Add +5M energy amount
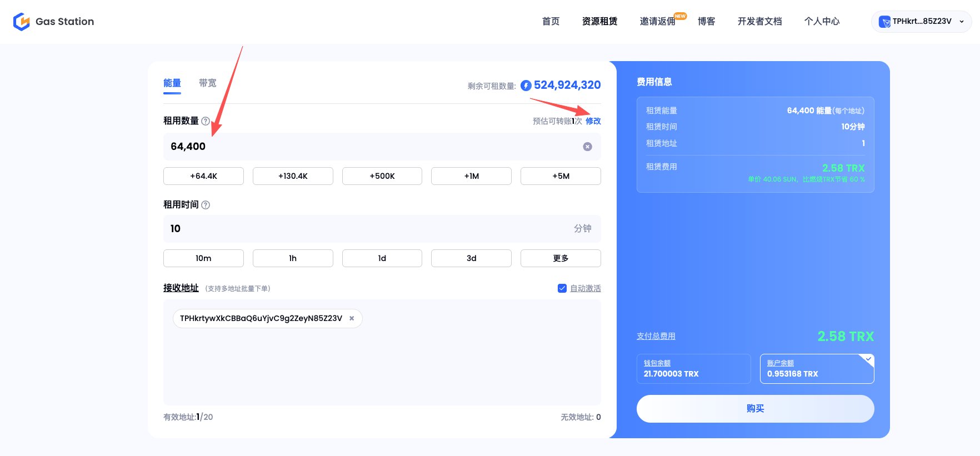The height and width of the screenshot is (456, 980). (x=561, y=176)
